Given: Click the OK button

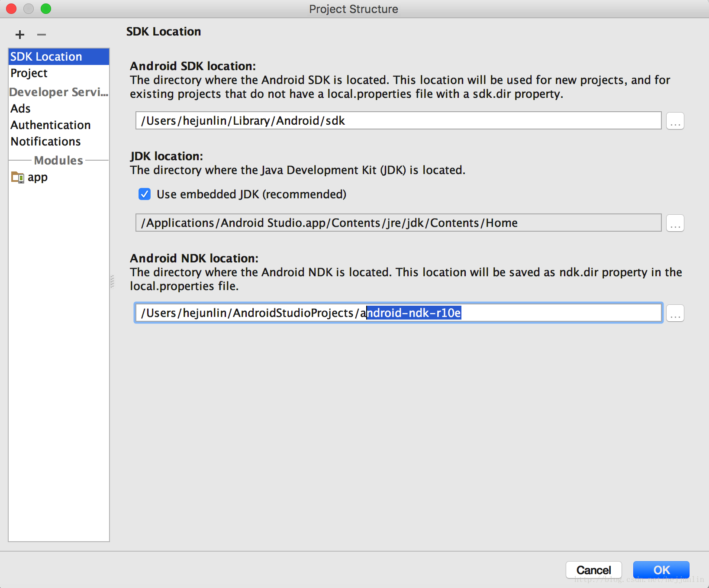Looking at the screenshot, I should 661,570.
